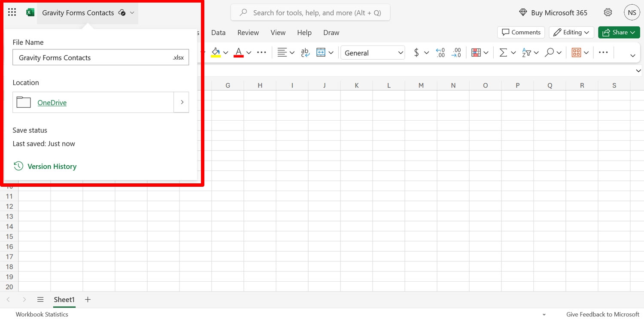The width and height of the screenshot is (644, 319).
Task: Open settings with the gear icon
Action: tap(608, 12)
